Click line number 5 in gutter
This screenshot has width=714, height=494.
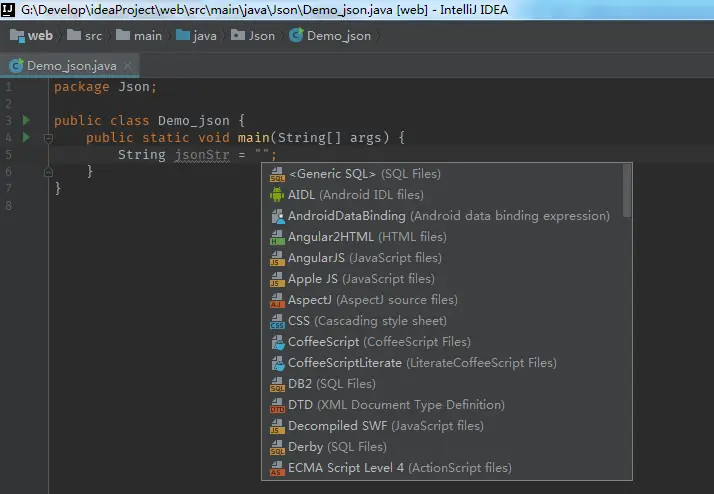(x=8, y=155)
